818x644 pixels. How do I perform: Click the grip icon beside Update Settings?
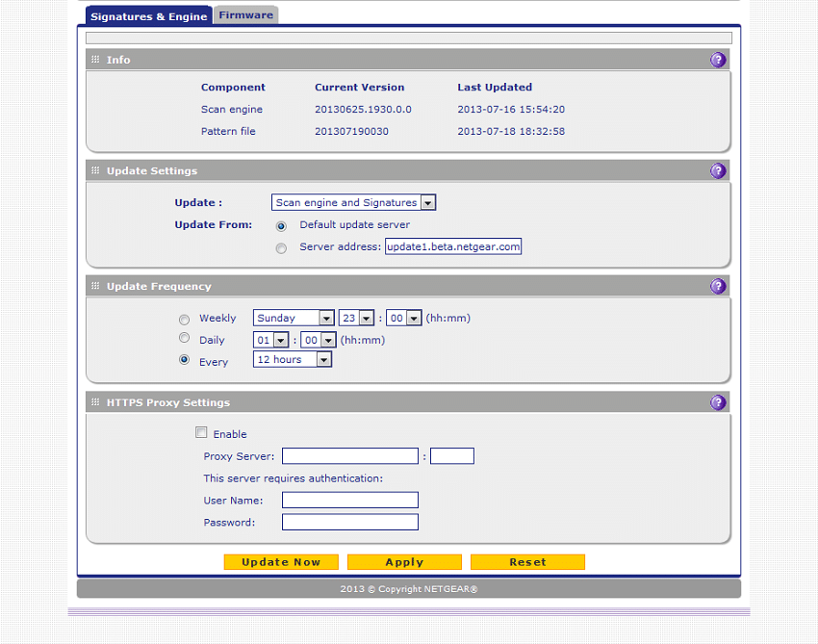pyautogui.click(x=95, y=170)
